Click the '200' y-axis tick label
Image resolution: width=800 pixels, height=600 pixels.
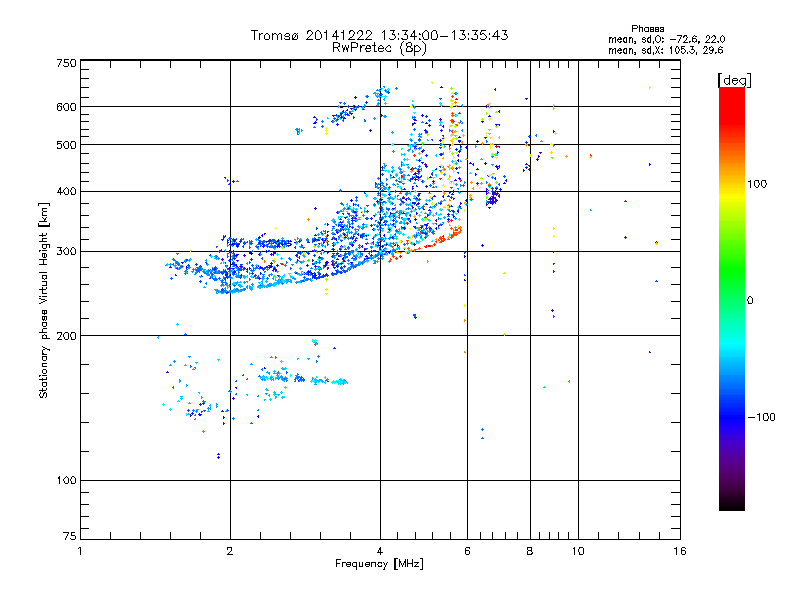pyautogui.click(x=66, y=336)
